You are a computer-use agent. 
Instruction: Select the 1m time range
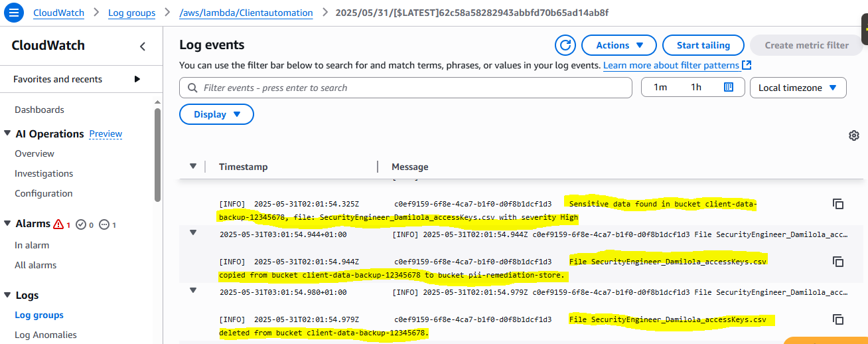[x=660, y=87]
